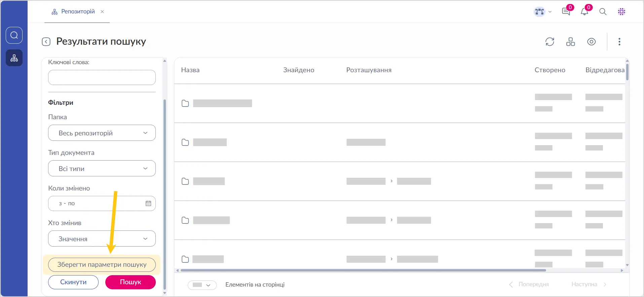644x297 pixels.
Task: Expand the Тип документа dropdown
Action: [x=102, y=169]
